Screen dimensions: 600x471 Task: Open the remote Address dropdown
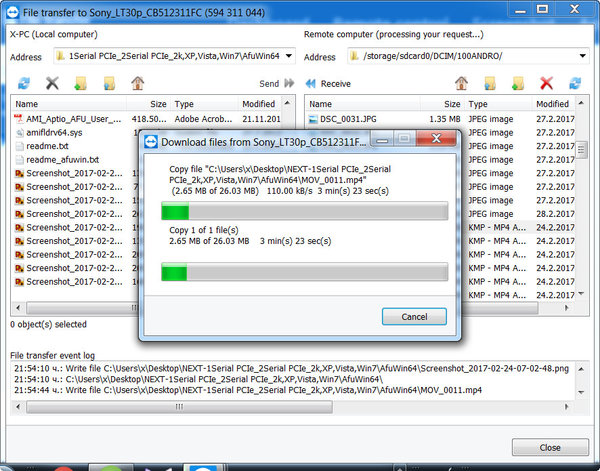click(x=582, y=56)
